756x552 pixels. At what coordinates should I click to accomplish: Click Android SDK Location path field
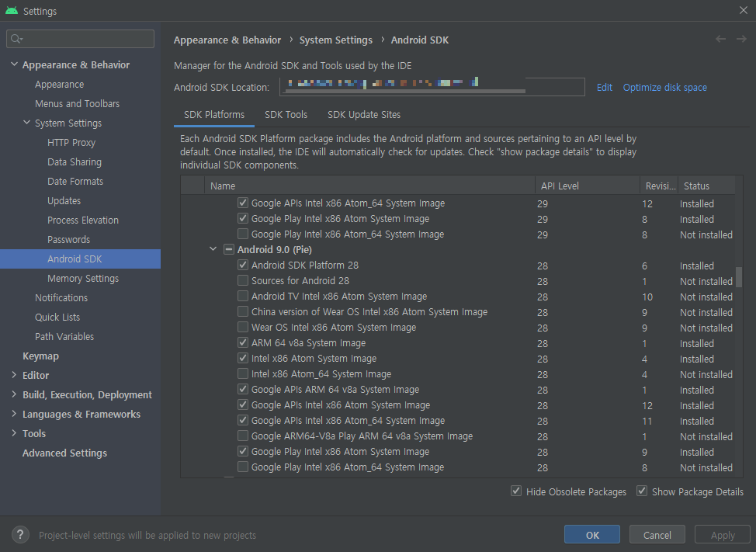(432, 87)
